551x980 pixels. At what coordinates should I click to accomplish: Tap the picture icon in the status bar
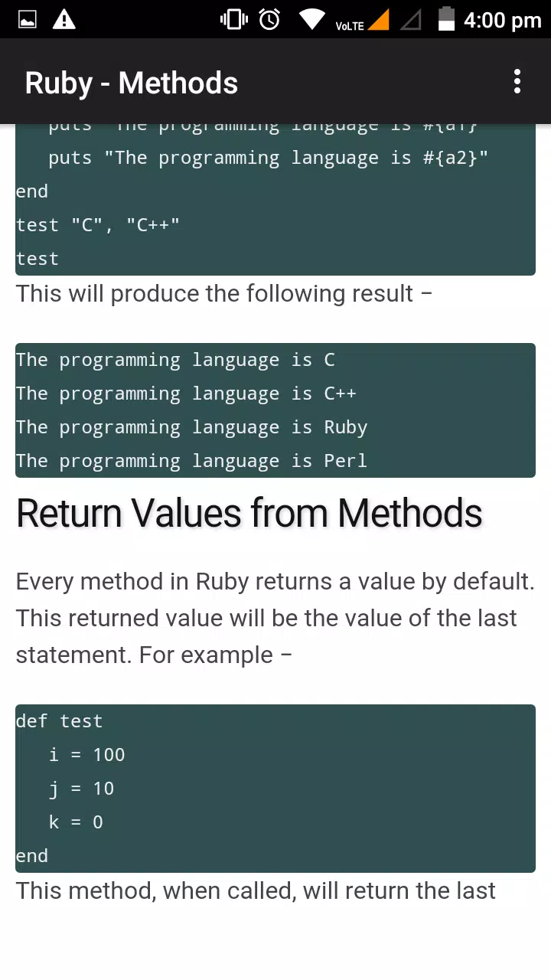pyautogui.click(x=27, y=20)
